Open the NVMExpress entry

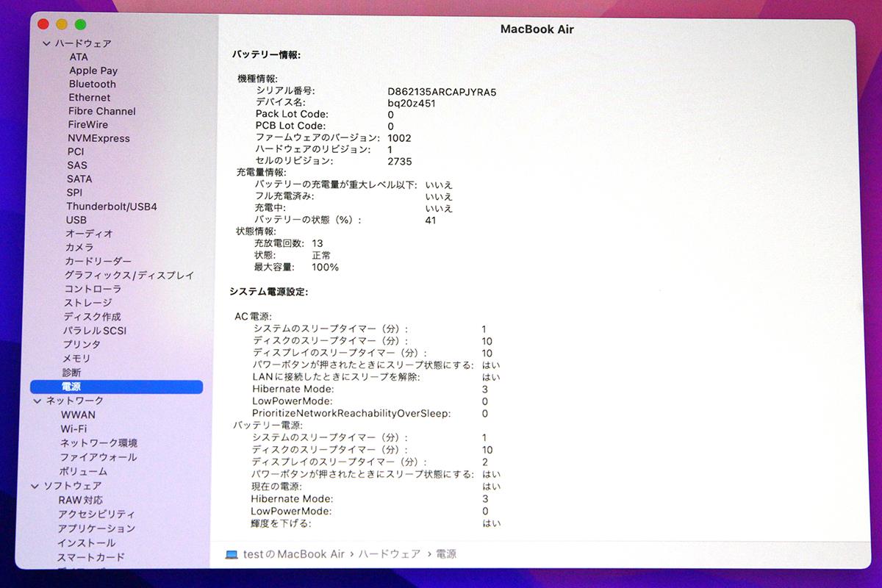[x=98, y=138]
